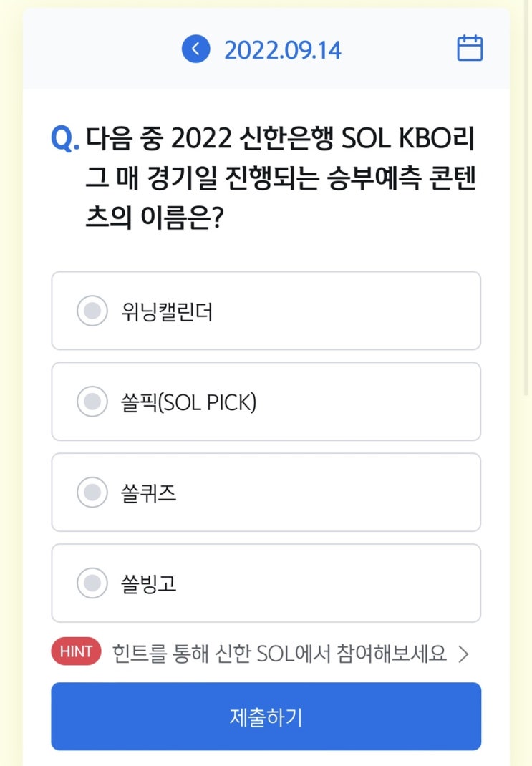The image size is (532, 766).
Task: Click the 쏠빙고 answer label text
Action: tap(149, 584)
